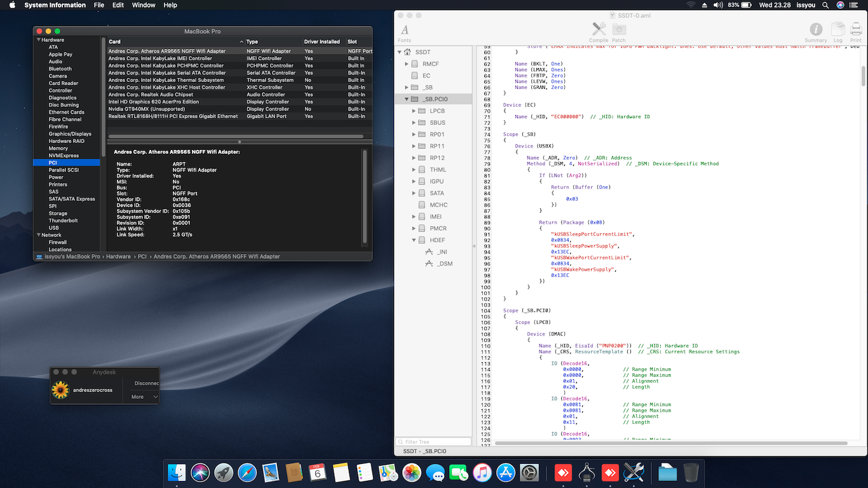Expand the IGPU tree node
Image resolution: width=868 pixels, height=488 pixels.
coord(414,181)
